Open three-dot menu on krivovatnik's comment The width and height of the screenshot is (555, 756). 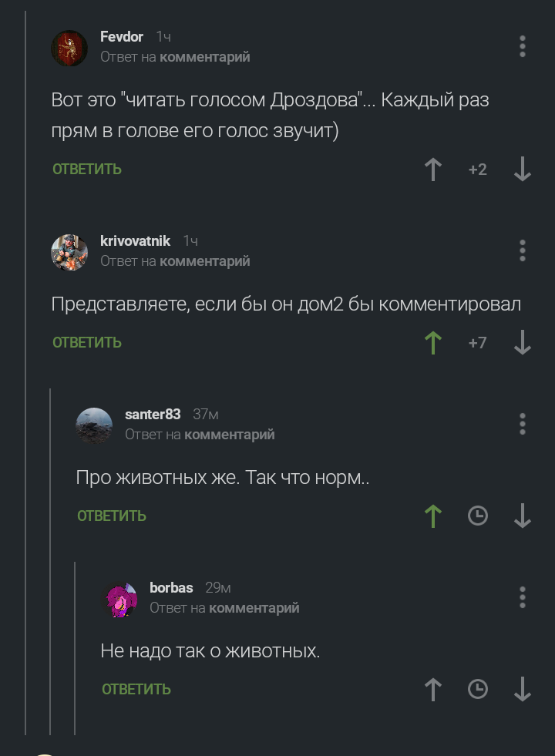522,250
